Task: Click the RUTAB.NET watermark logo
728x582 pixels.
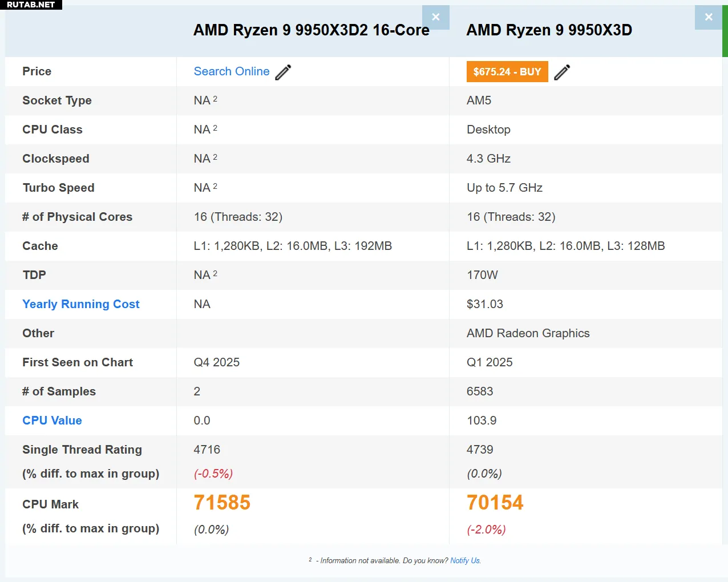Action: point(31,5)
